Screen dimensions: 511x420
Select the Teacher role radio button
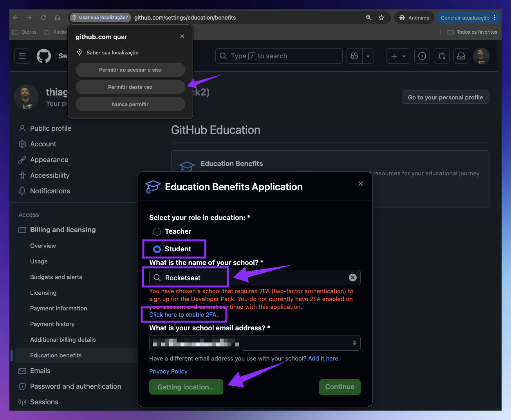point(157,232)
